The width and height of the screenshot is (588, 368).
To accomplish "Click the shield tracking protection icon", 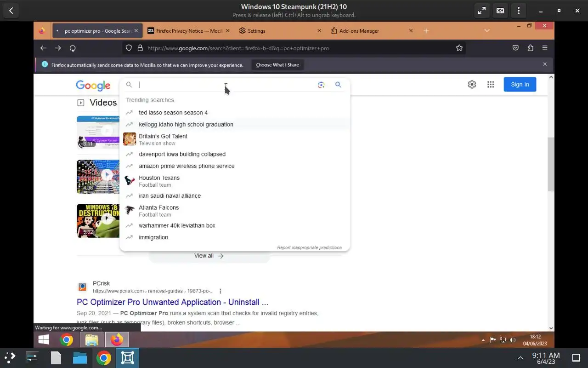I will (x=129, y=48).
